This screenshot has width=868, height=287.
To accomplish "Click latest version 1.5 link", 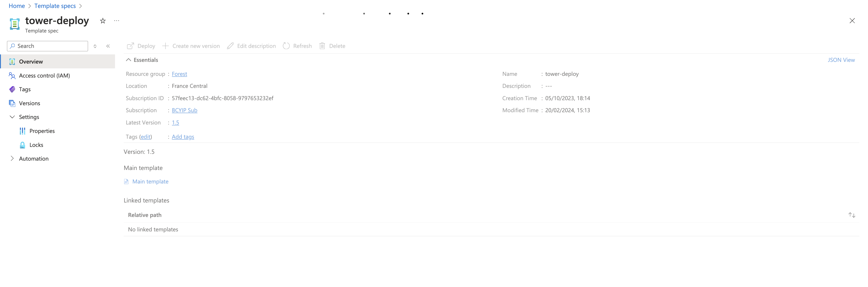I will point(175,123).
